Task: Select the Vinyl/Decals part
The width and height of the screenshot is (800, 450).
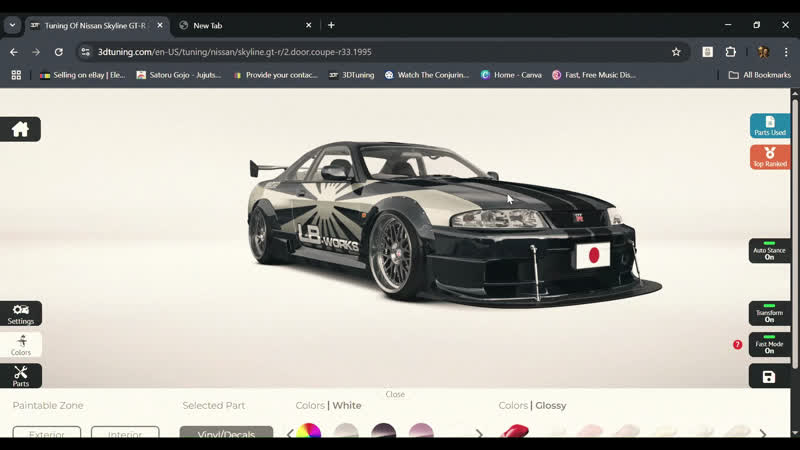Action: point(226,432)
